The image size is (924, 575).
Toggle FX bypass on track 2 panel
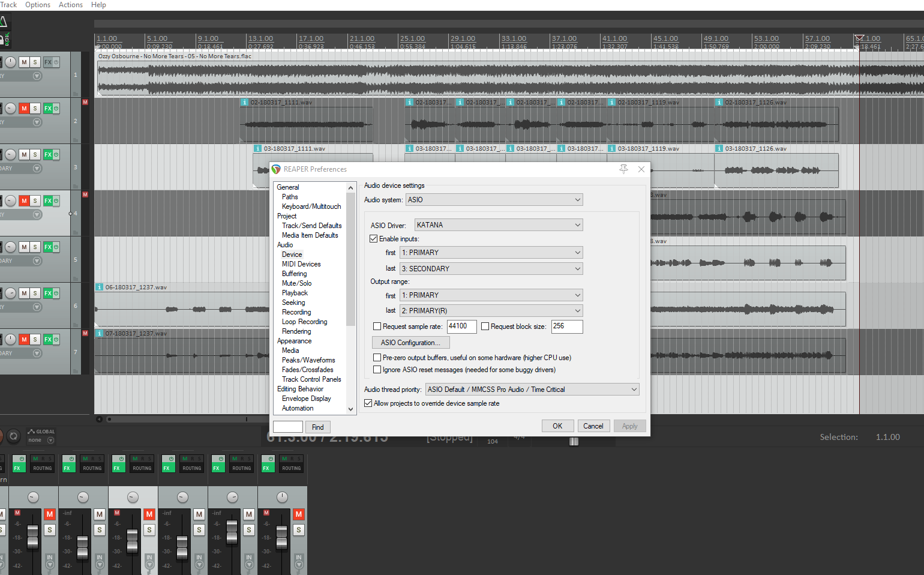pos(56,109)
